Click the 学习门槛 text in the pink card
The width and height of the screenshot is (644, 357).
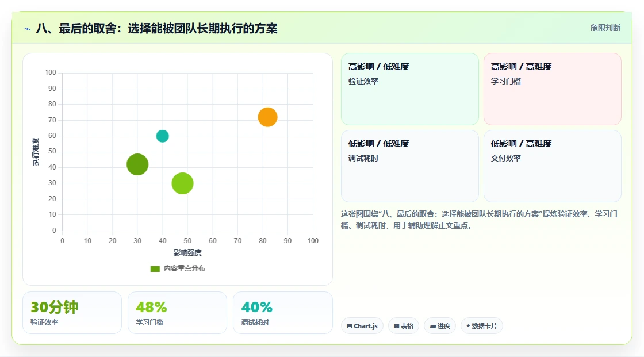506,81
